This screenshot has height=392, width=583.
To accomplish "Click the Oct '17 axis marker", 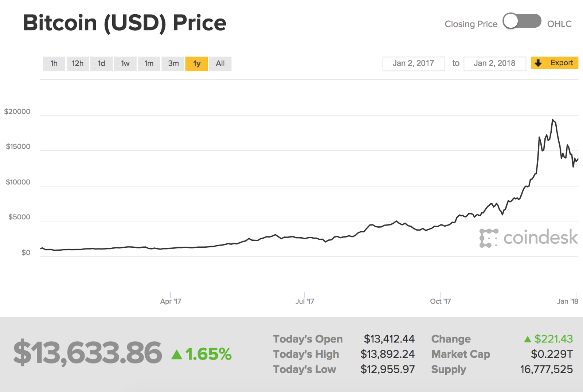I will click(440, 301).
